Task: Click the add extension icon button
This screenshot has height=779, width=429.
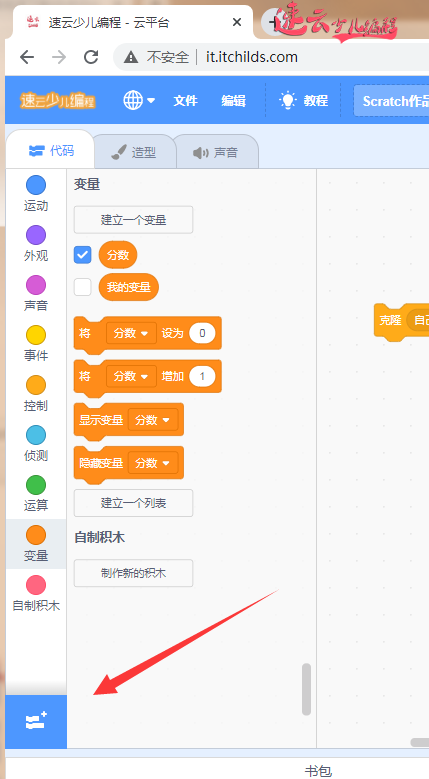Action: pyautogui.click(x=36, y=721)
